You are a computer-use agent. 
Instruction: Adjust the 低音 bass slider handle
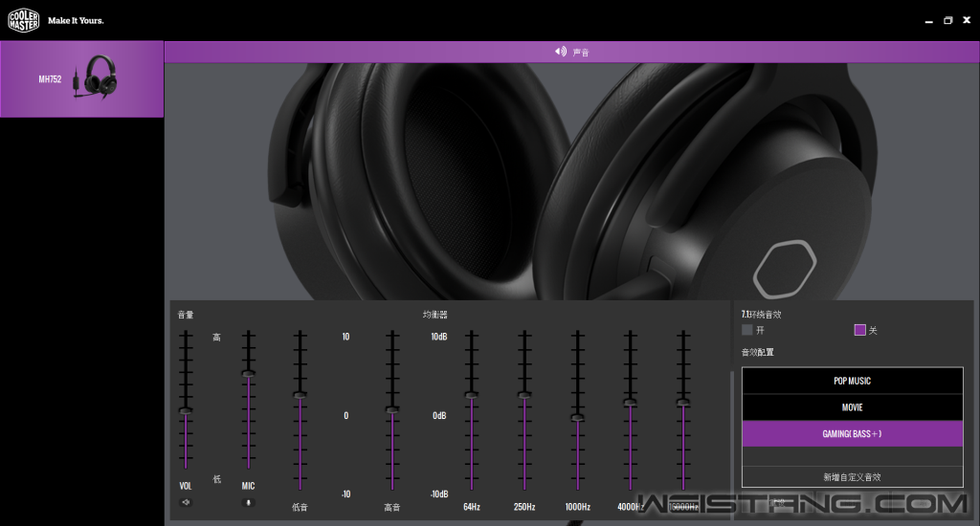pyautogui.click(x=300, y=395)
